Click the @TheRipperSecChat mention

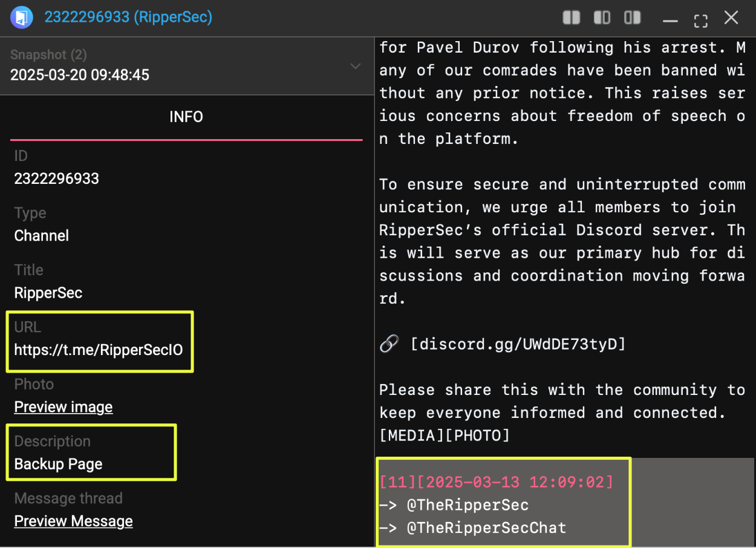[486, 527]
